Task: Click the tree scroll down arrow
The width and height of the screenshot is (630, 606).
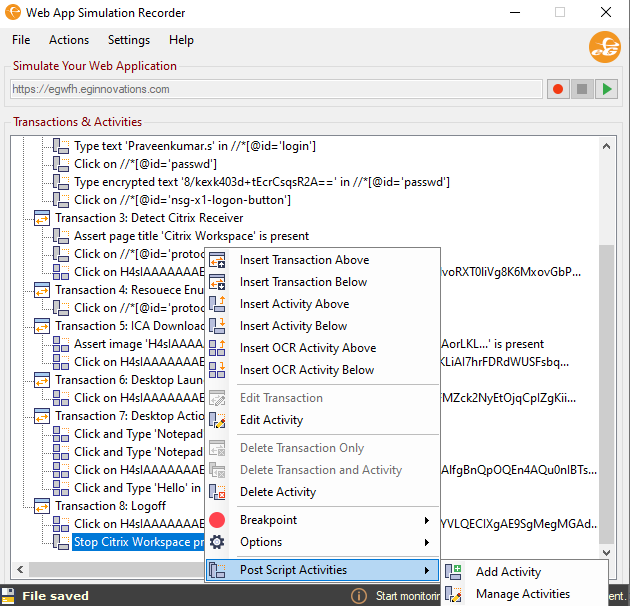Action: [607, 553]
